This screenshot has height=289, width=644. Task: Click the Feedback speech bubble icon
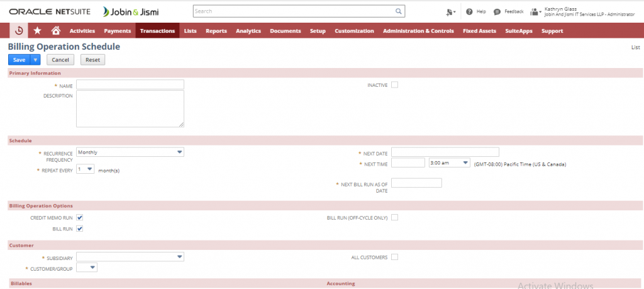click(497, 11)
